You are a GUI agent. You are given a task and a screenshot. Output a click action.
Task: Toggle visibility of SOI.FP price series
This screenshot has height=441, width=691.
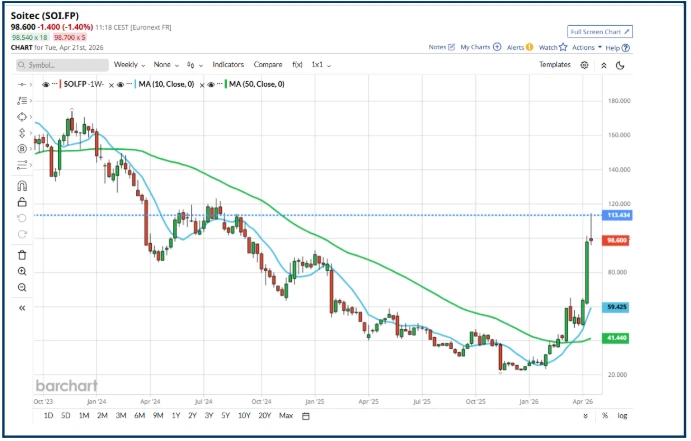45,85
